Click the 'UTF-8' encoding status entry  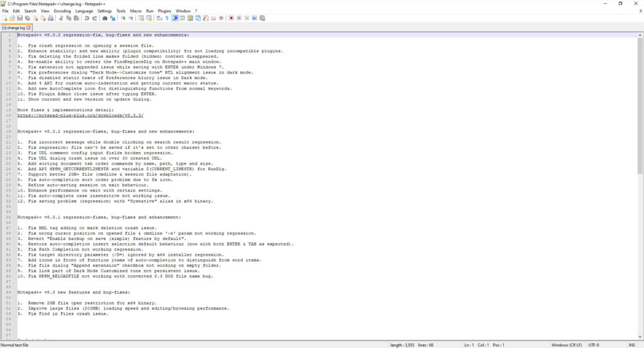[594, 345]
